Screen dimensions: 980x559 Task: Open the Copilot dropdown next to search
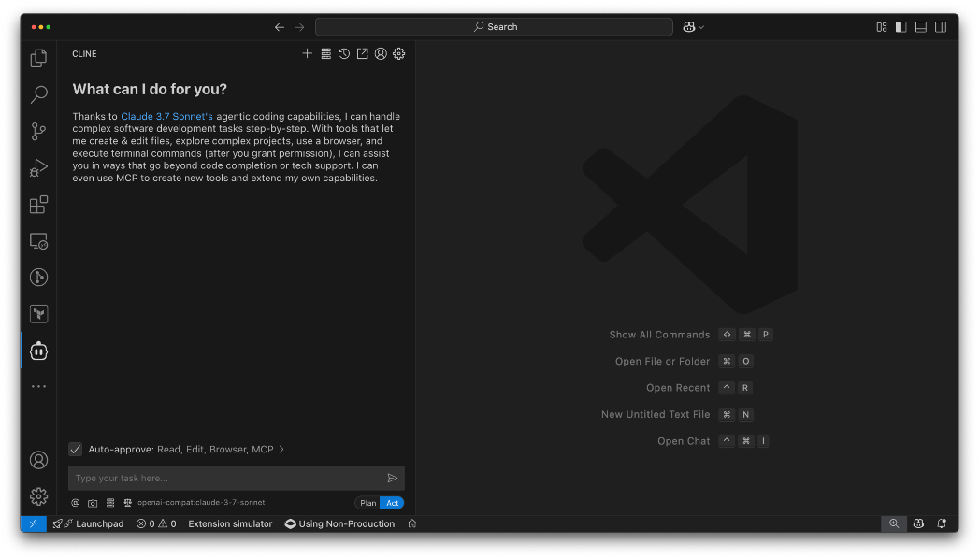(x=693, y=27)
